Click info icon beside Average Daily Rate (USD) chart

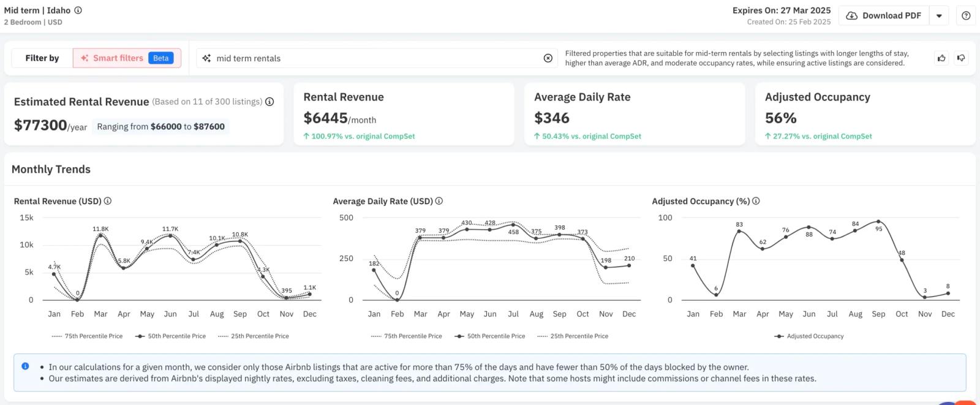[x=439, y=201]
